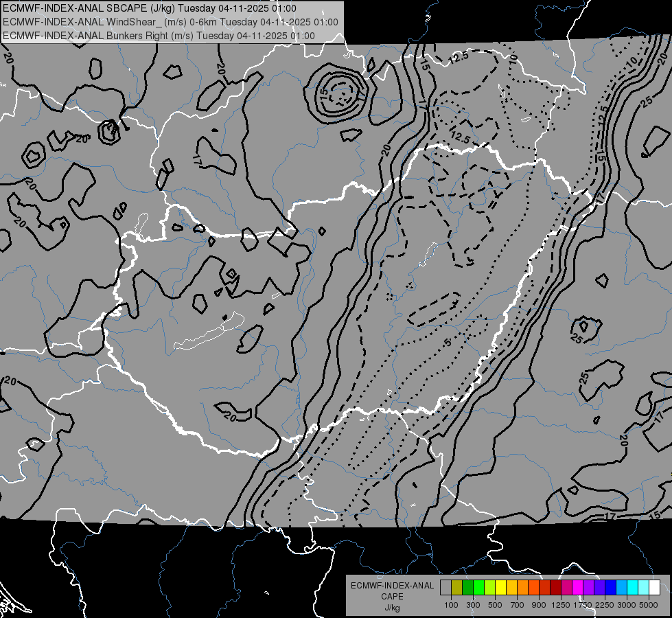Select the pure yellow legend swatch
The image size is (672, 618).
coord(500,587)
